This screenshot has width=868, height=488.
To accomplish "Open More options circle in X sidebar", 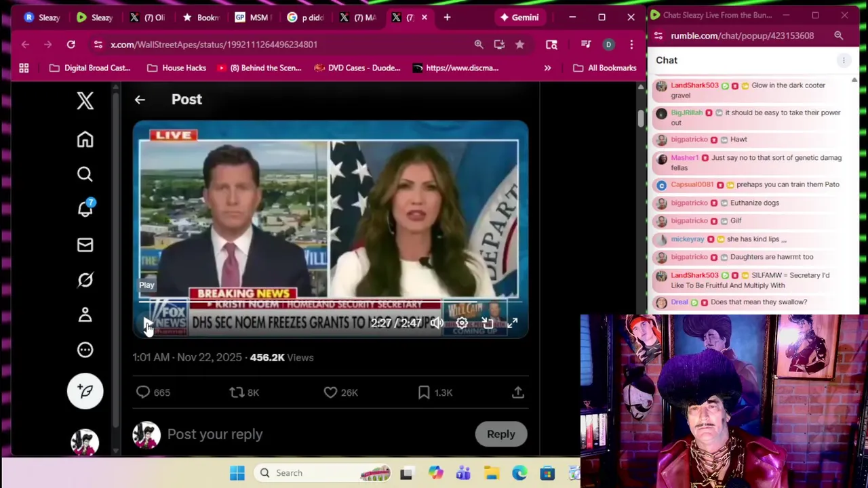I will tap(85, 350).
